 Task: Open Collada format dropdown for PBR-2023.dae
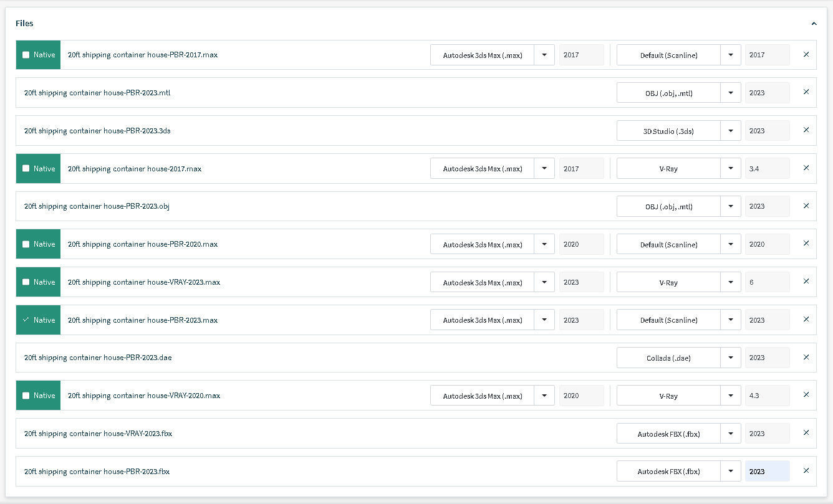coord(730,358)
